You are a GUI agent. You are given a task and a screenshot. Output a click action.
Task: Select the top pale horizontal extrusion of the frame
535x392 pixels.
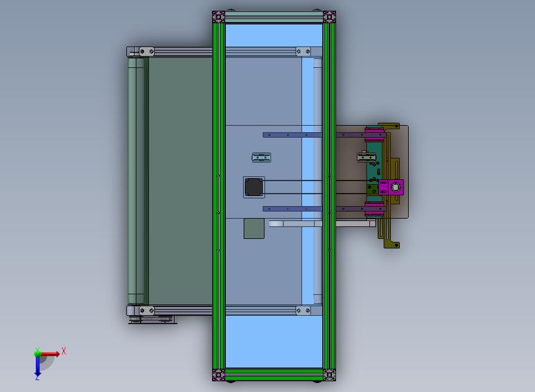coord(274,17)
